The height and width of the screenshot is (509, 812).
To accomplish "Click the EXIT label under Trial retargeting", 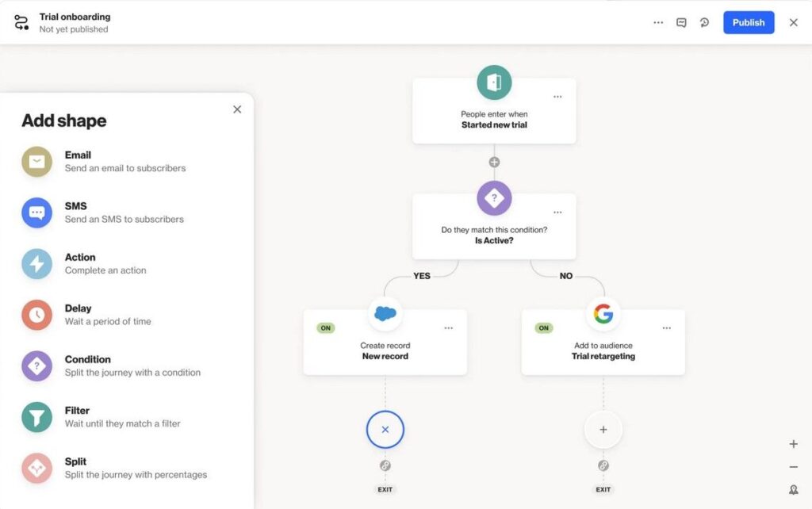I will (x=603, y=489).
